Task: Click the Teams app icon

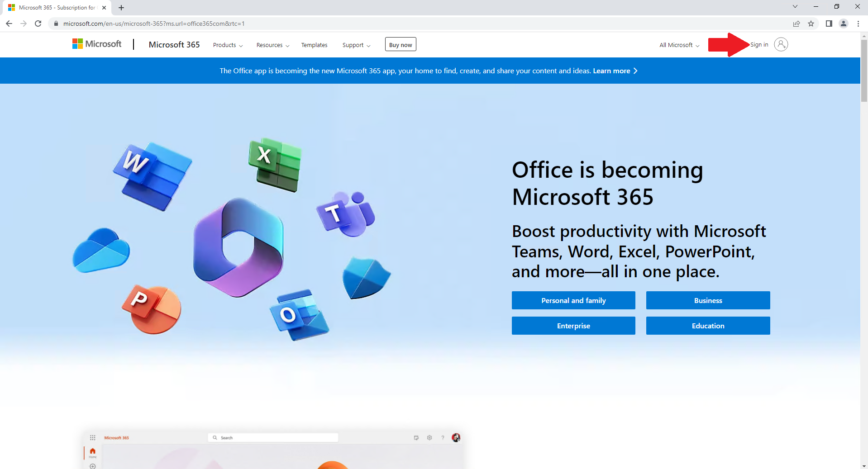Action: [346, 214]
